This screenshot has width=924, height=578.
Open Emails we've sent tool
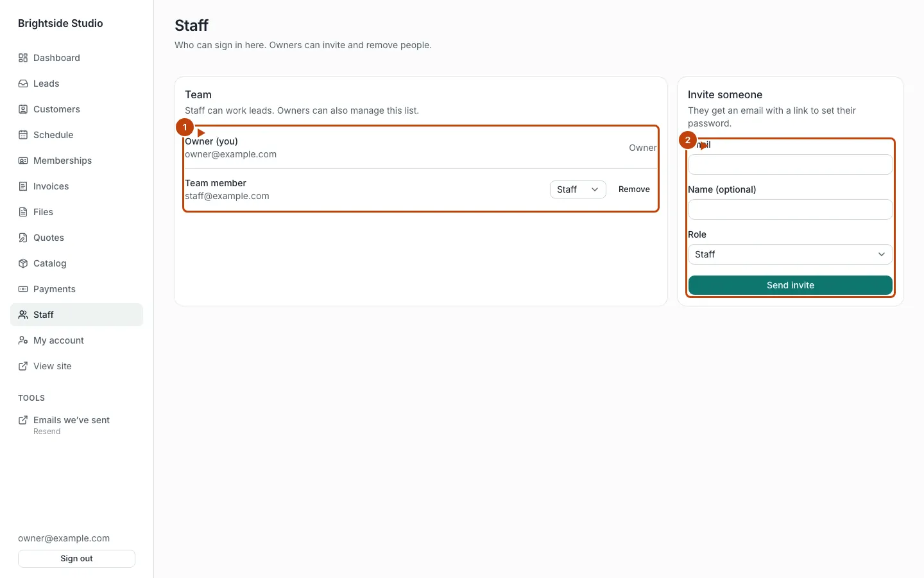(76, 425)
